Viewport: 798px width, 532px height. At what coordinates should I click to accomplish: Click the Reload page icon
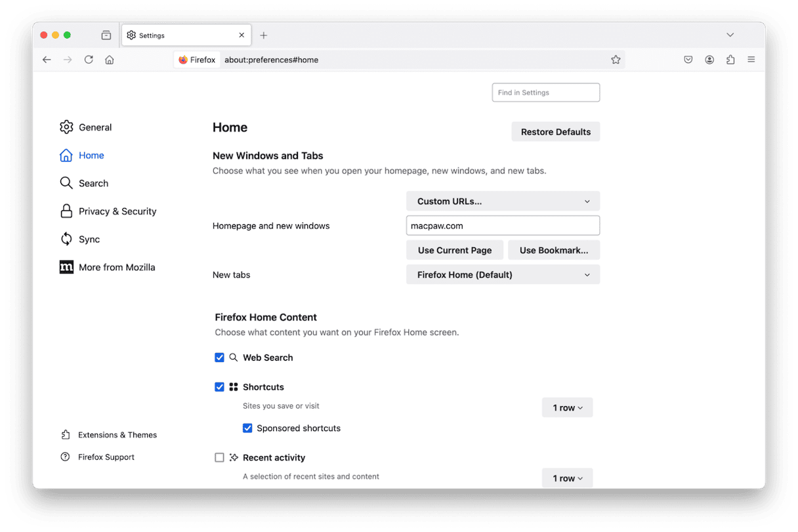(x=89, y=60)
